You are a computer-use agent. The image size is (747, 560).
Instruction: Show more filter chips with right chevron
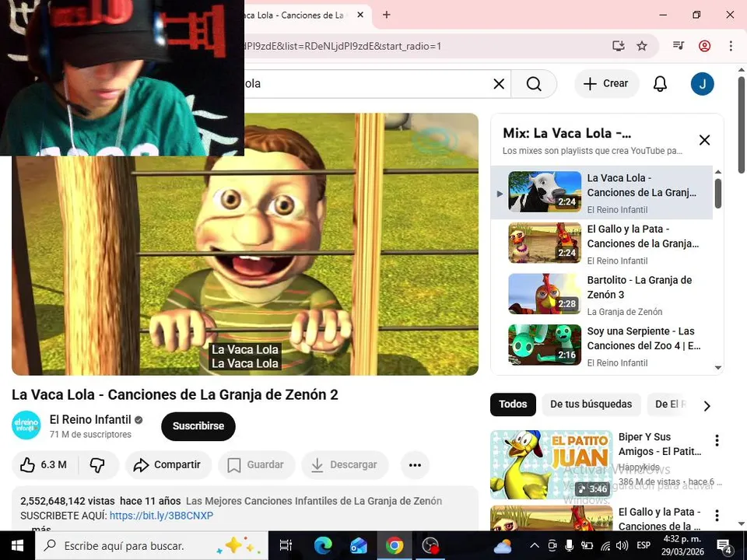[x=707, y=406]
